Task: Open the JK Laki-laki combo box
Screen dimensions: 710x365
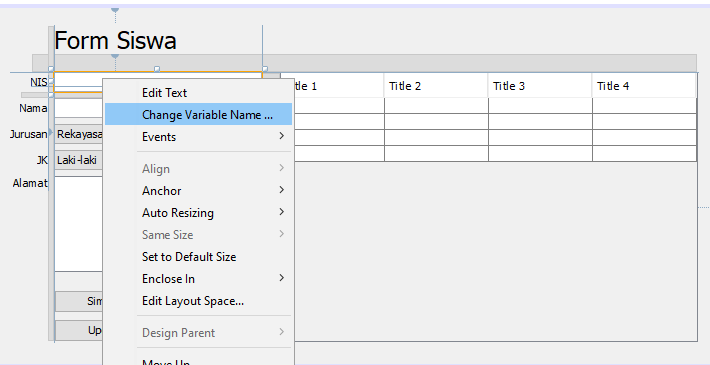Action: tap(78, 160)
